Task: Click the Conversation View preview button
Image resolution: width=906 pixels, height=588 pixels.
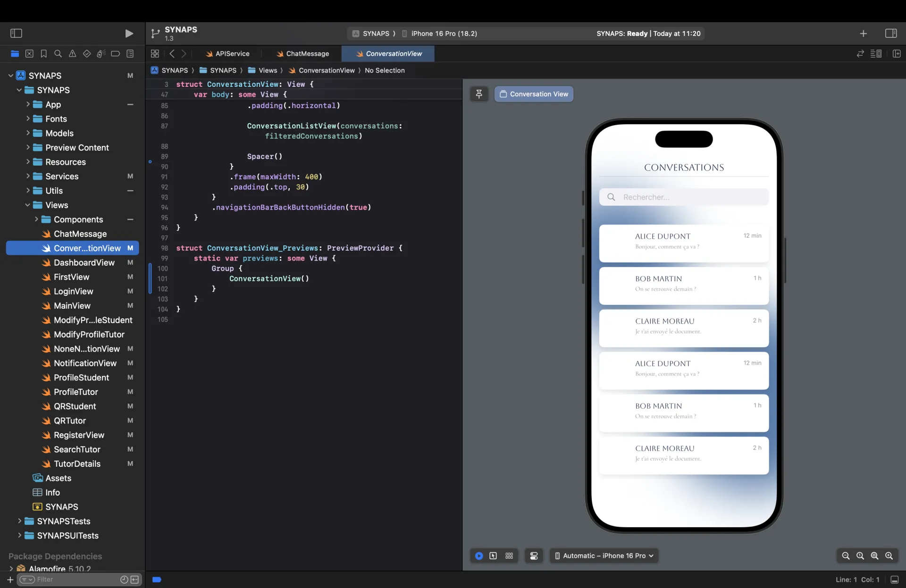Action: pyautogui.click(x=534, y=94)
